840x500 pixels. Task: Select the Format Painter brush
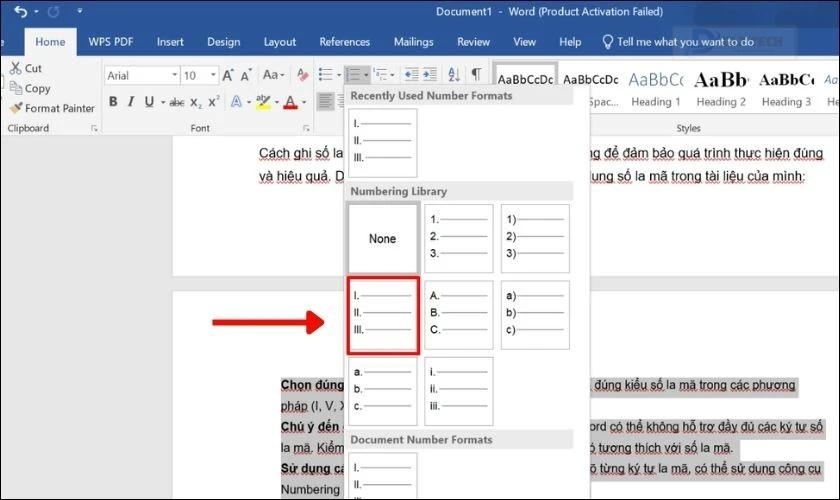[x=16, y=108]
